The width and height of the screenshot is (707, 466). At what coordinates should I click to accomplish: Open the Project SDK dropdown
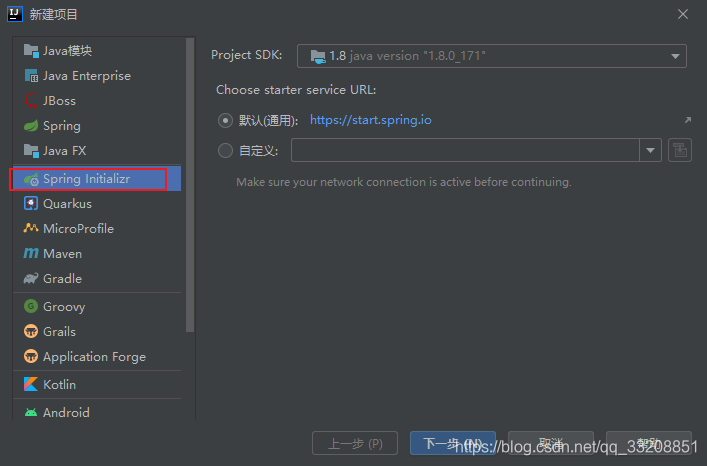(x=491, y=56)
